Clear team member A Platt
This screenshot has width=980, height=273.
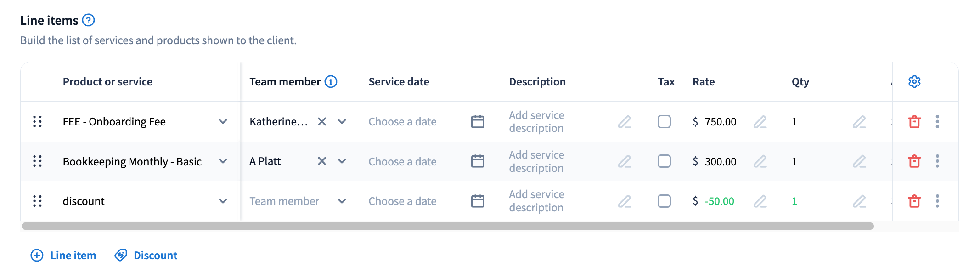pyautogui.click(x=322, y=161)
